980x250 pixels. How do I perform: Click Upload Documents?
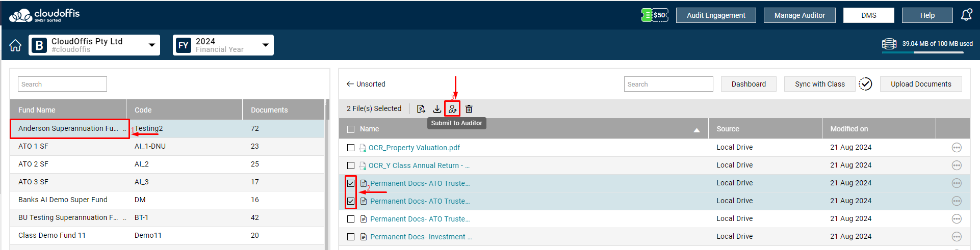(921, 84)
